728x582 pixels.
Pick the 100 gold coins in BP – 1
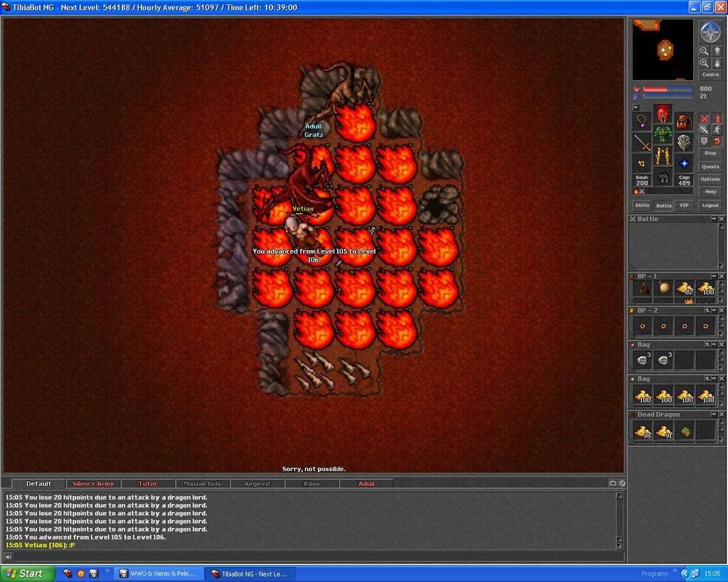tap(706, 289)
